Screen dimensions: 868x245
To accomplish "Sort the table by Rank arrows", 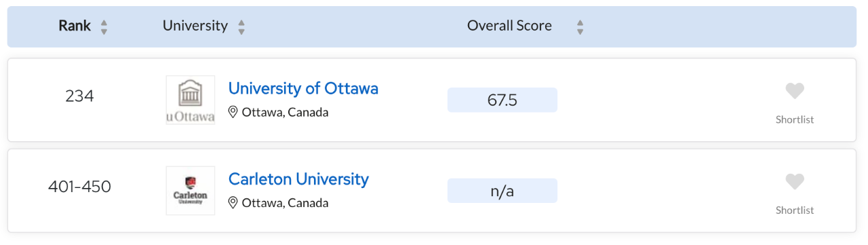I will (104, 27).
